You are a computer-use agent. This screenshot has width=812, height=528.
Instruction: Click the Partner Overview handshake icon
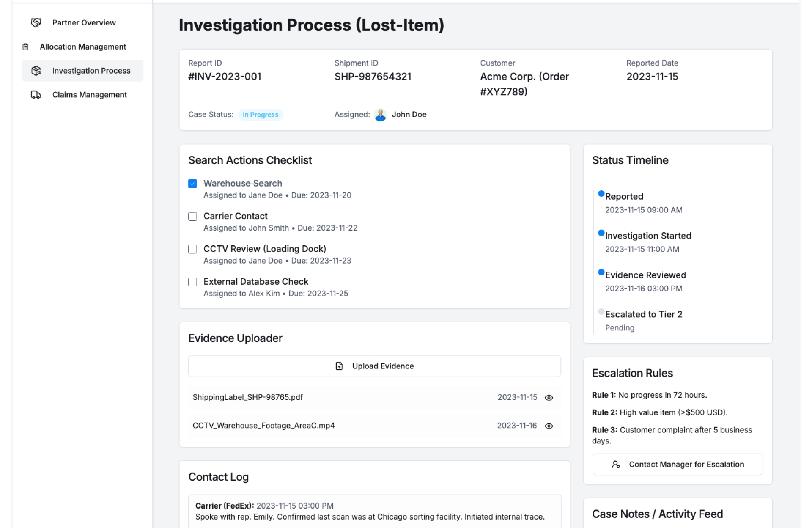(x=36, y=23)
